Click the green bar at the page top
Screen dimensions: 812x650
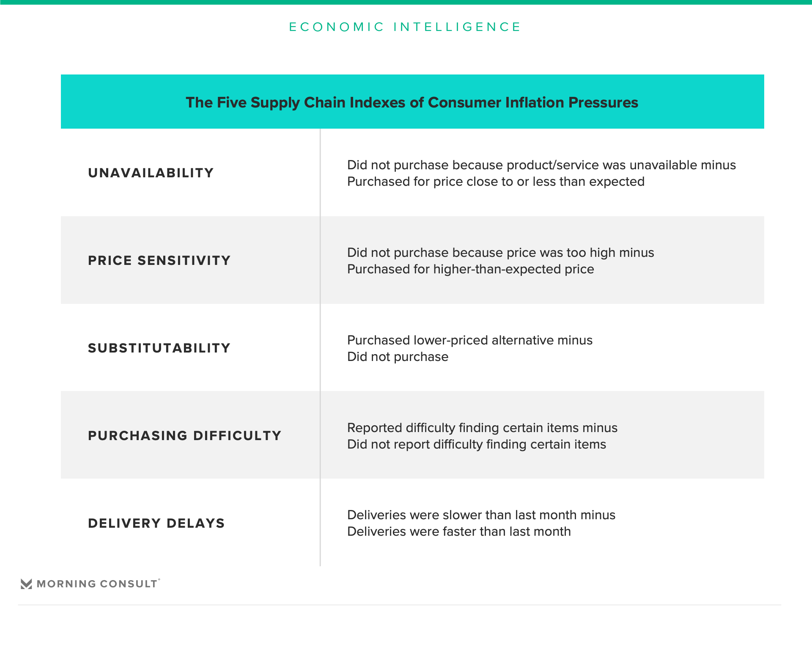406,2
